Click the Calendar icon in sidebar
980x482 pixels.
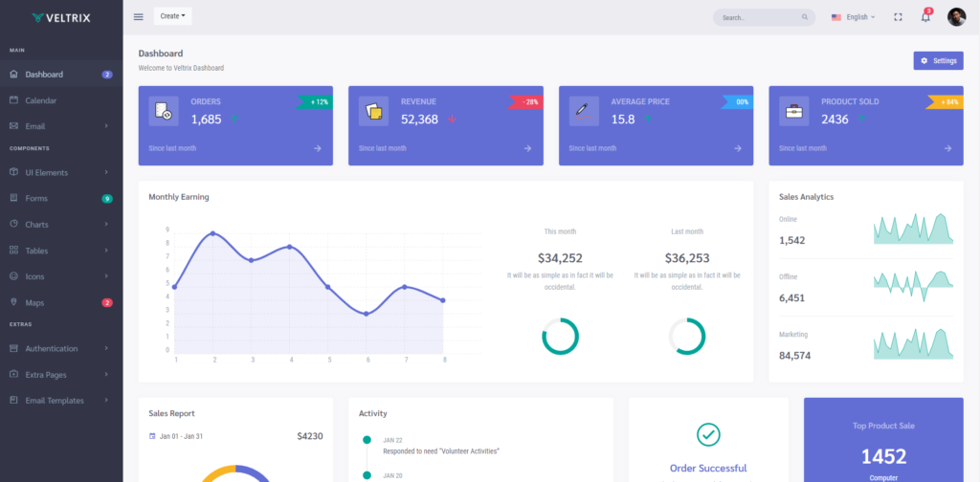point(13,99)
